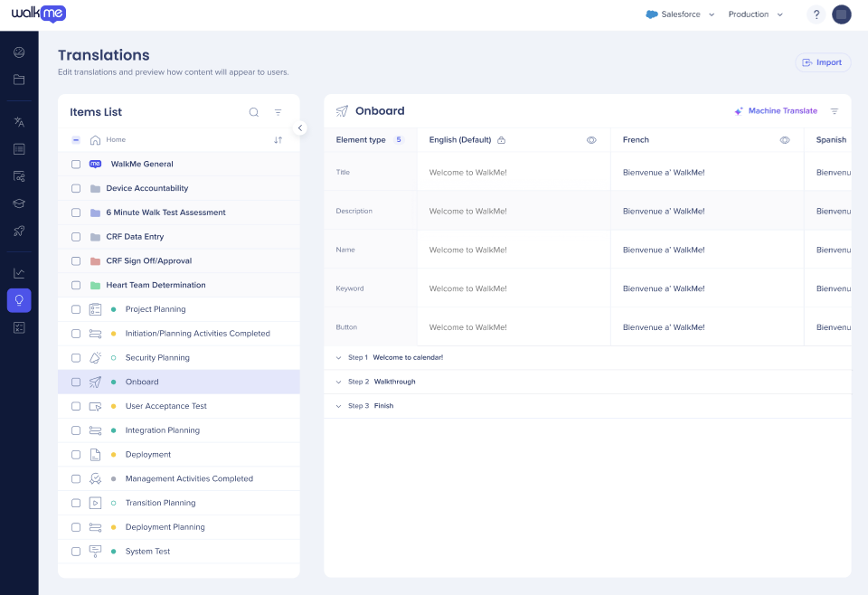
Task: Open the analytics chart sidebar icon
Action: click(19, 273)
